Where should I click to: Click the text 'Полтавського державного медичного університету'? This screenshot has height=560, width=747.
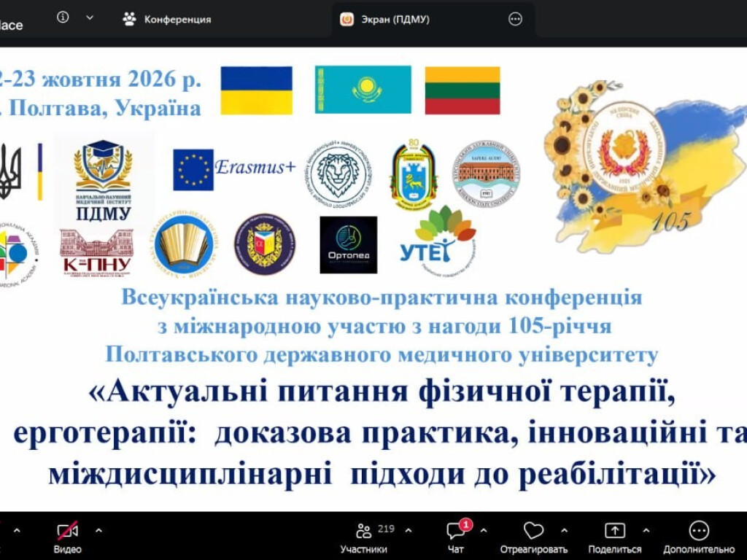382,355
